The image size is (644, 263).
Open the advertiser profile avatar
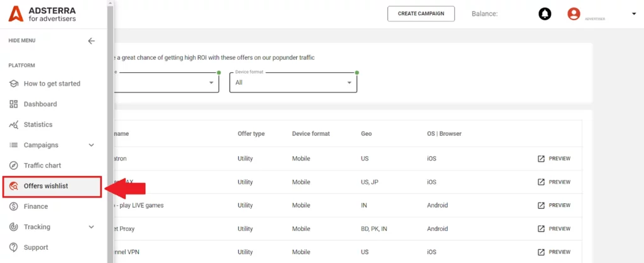[574, 14]
